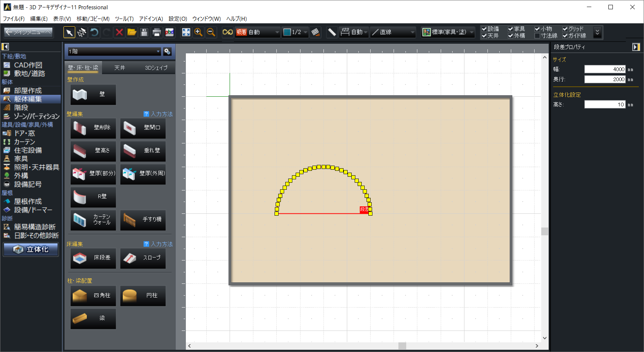Open floor settings gear next to 1階
This screenshot has width=644, height=352.
[167, 52]
